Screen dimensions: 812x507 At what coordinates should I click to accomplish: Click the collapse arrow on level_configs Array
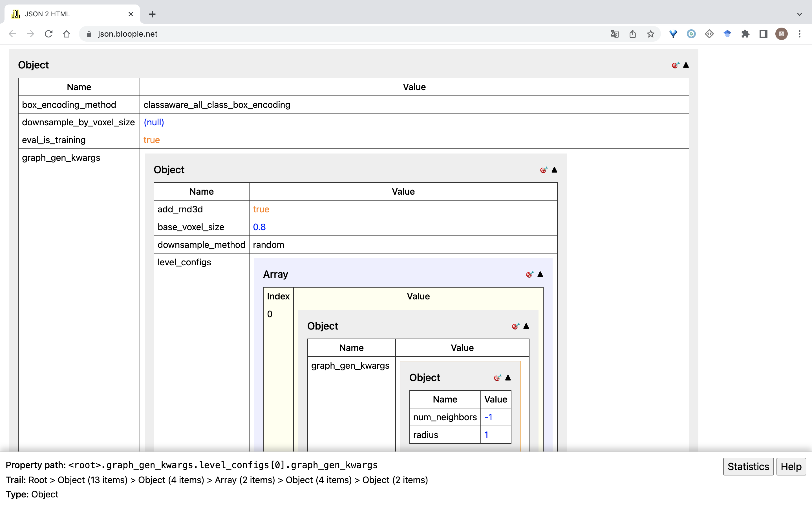(x=540, y=274)
